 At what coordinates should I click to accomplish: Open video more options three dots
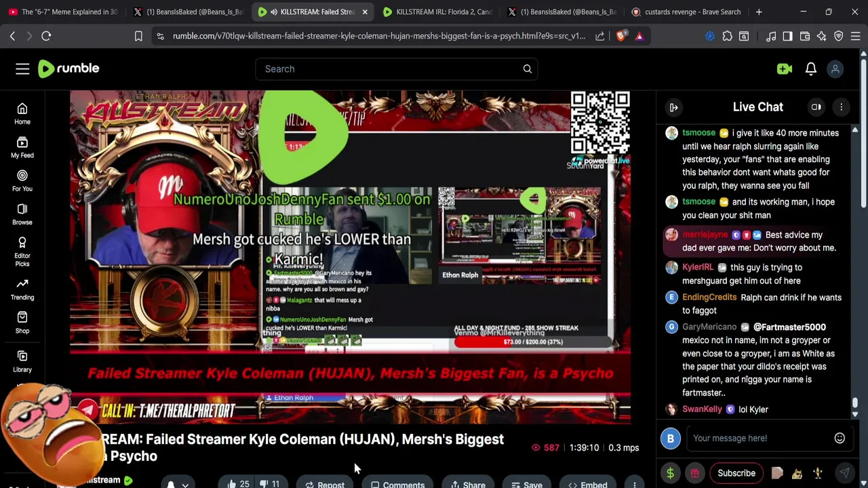[x=634, y=484]
